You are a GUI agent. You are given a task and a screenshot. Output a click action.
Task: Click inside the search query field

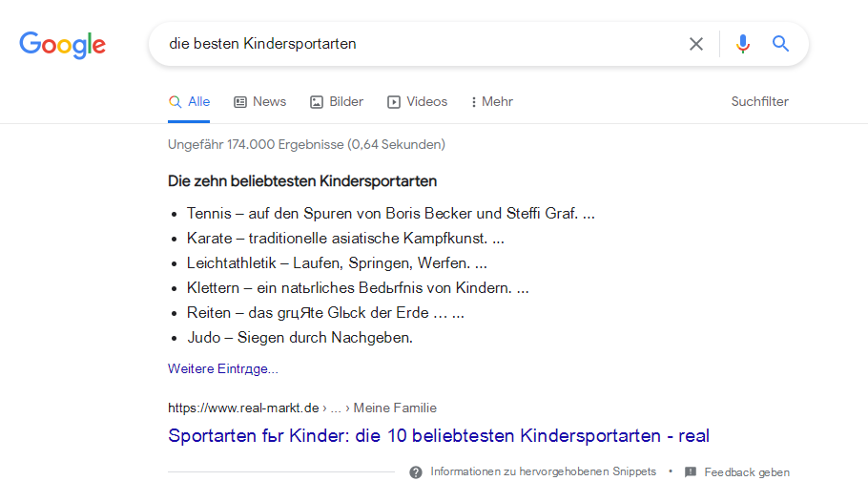(421, 44)
